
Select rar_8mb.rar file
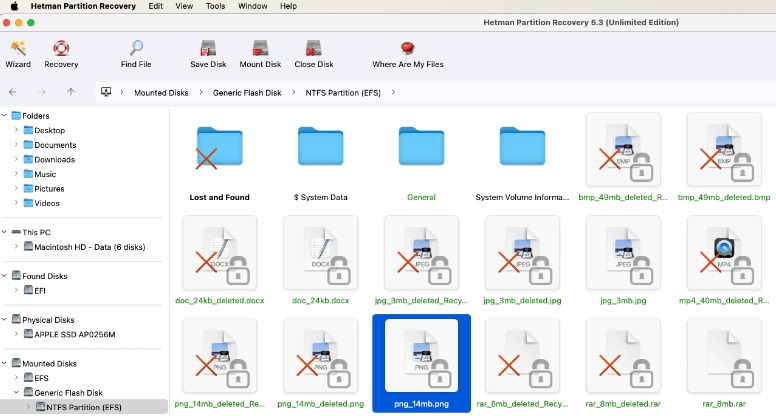[x=724, y=364]
